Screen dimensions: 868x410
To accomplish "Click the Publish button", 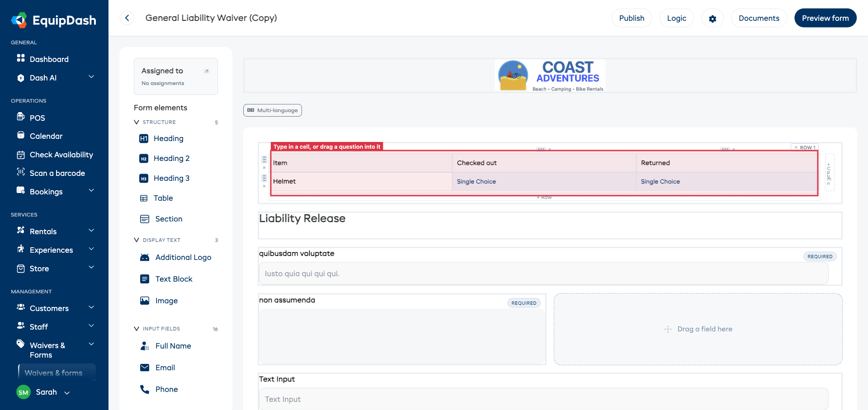I will (632, 18).
